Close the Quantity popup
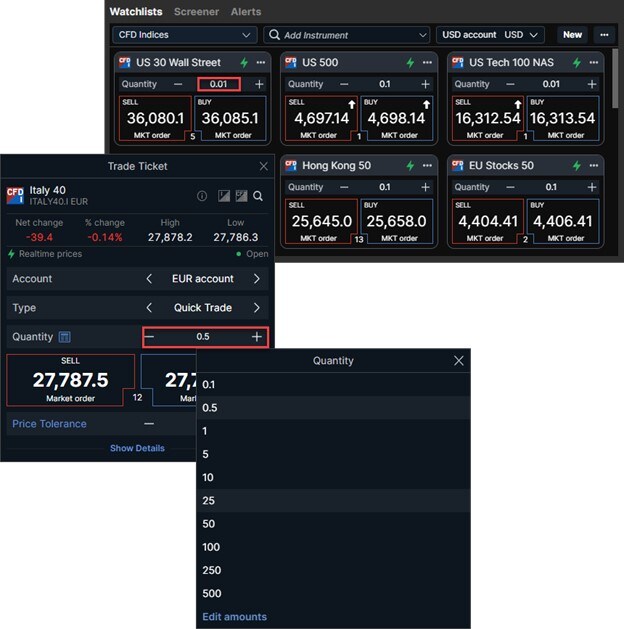Viewport: 624px width, 629px height. click(x=458, y=361)
